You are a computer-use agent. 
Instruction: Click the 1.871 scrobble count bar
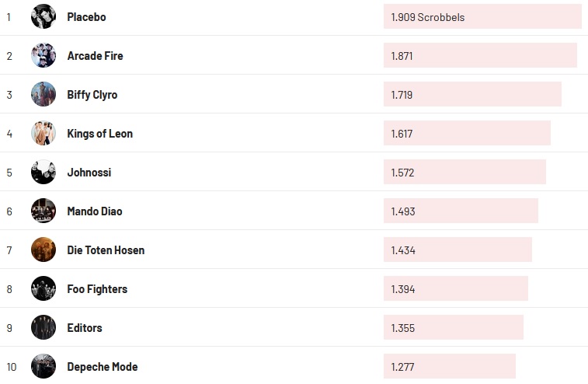480,55
